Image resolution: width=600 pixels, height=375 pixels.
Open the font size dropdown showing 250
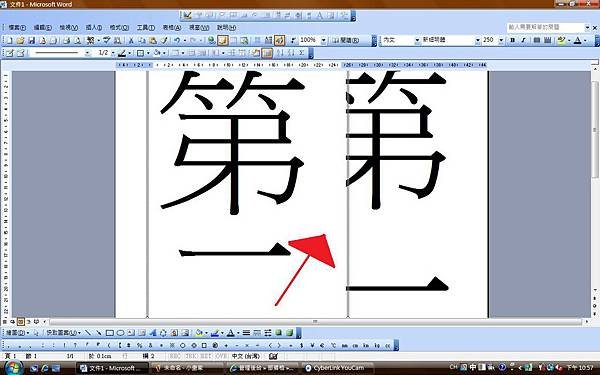click(501, 40)
